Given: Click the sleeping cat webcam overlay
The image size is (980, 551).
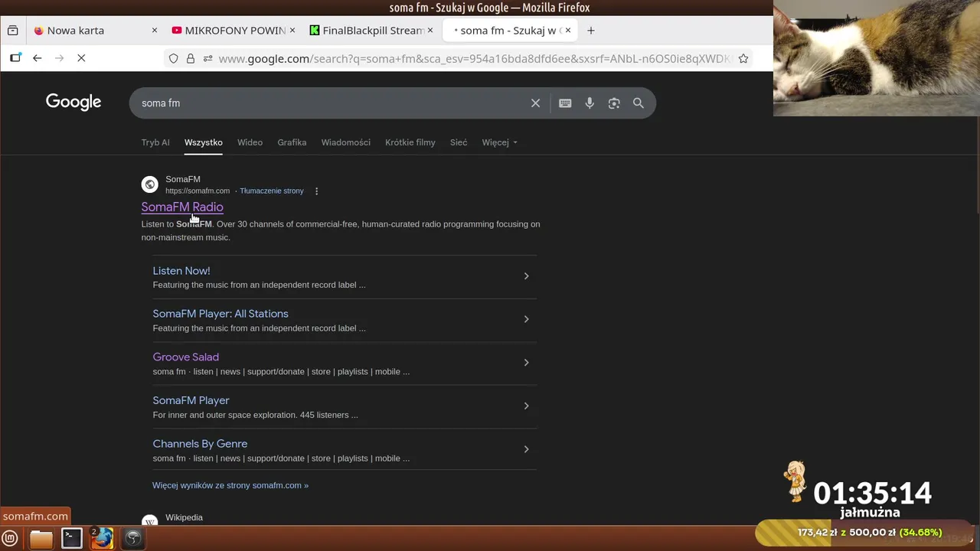Looking at the screenshot, I should pos(877,58).
